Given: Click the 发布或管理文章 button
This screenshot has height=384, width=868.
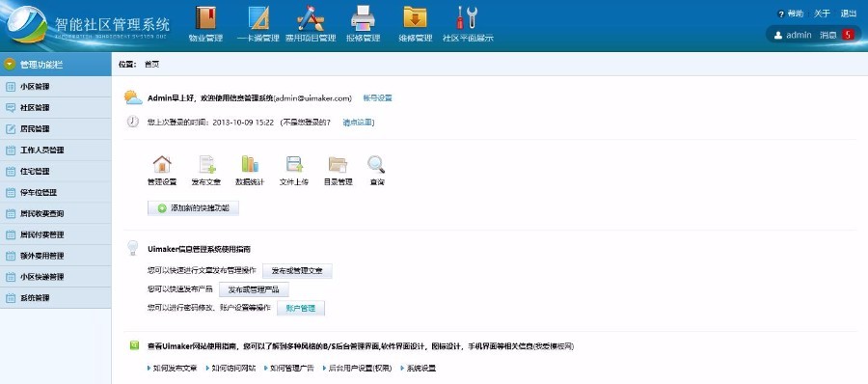Looking at the screenshot, I should point(297,271).
